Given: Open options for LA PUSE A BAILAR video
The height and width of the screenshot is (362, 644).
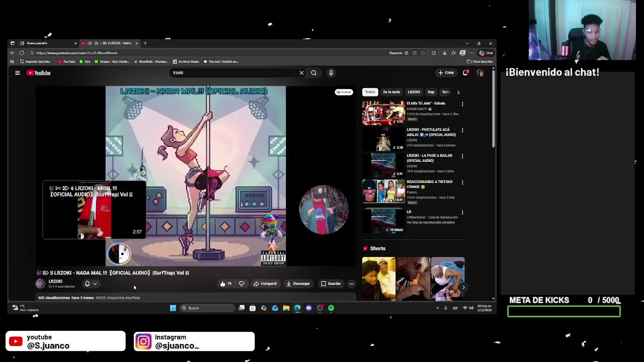Looking at the screenshot, I should click(462, 156).
